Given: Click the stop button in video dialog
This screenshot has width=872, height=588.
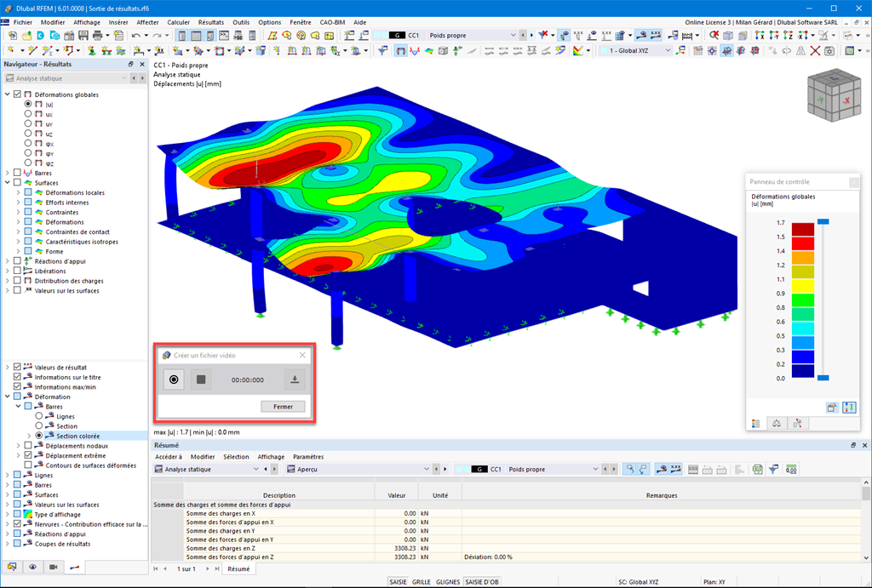Looking at the screenshot, I should coord(201,380).
